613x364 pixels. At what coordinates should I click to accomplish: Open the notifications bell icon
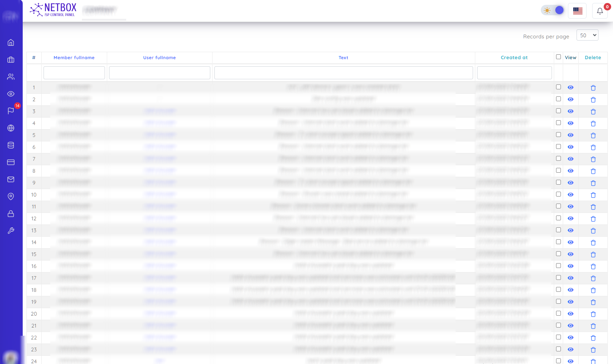tap(600, 11)
